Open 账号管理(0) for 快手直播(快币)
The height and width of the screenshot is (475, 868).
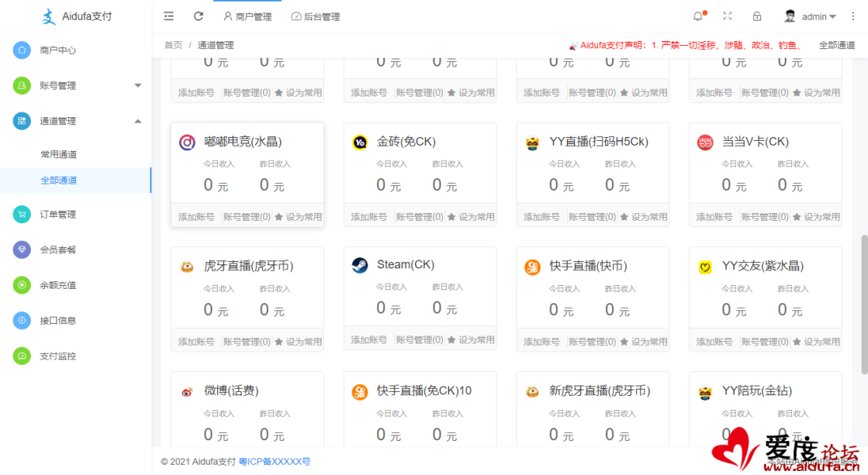pos(592,341)
